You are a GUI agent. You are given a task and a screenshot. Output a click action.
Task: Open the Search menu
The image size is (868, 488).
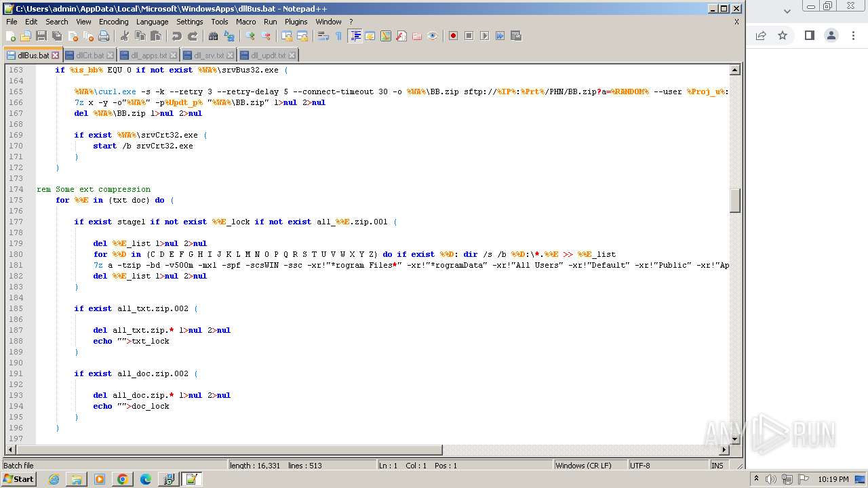coord(57,22)
